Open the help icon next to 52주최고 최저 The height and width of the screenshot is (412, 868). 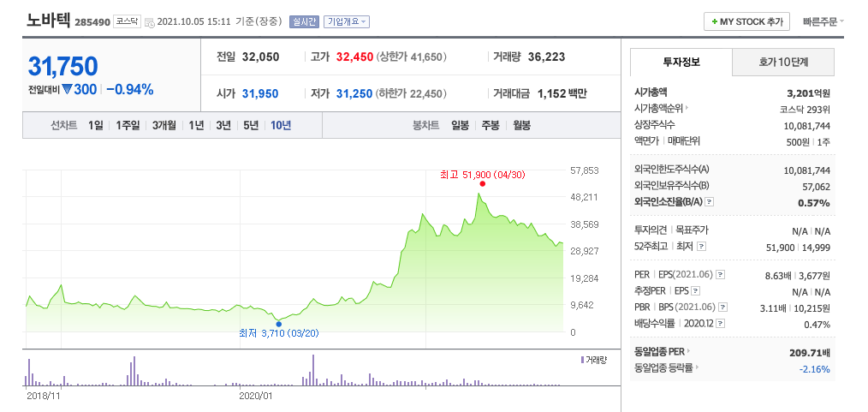tap(701, 247)
